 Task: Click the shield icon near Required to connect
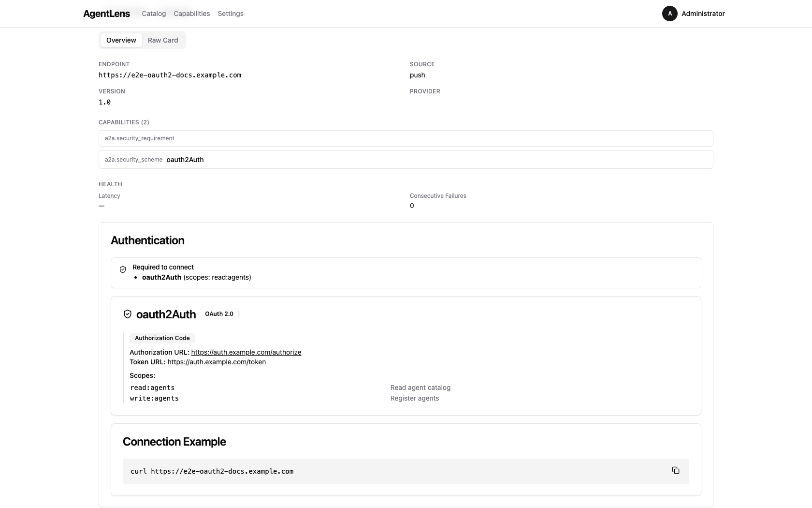pyautogui.click(x=123, y=269)
